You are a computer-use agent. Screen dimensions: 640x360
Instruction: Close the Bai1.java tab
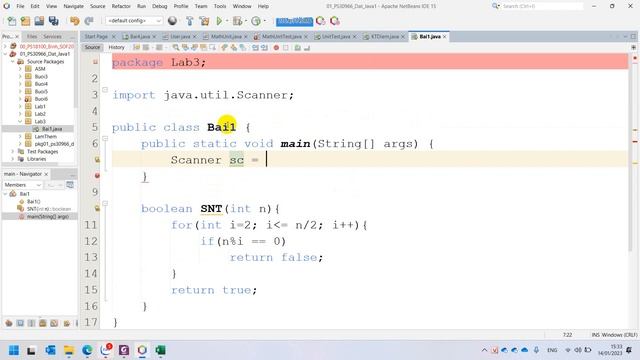point(445,37)
